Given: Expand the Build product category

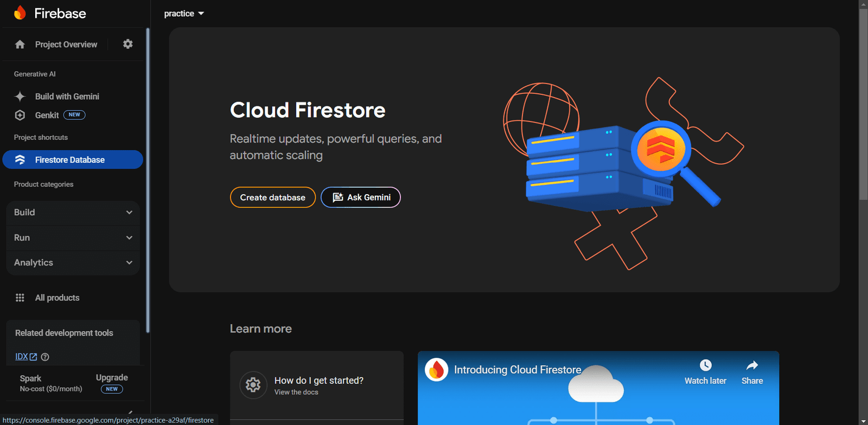Looking at the screenshot, I should click(73, 212).
